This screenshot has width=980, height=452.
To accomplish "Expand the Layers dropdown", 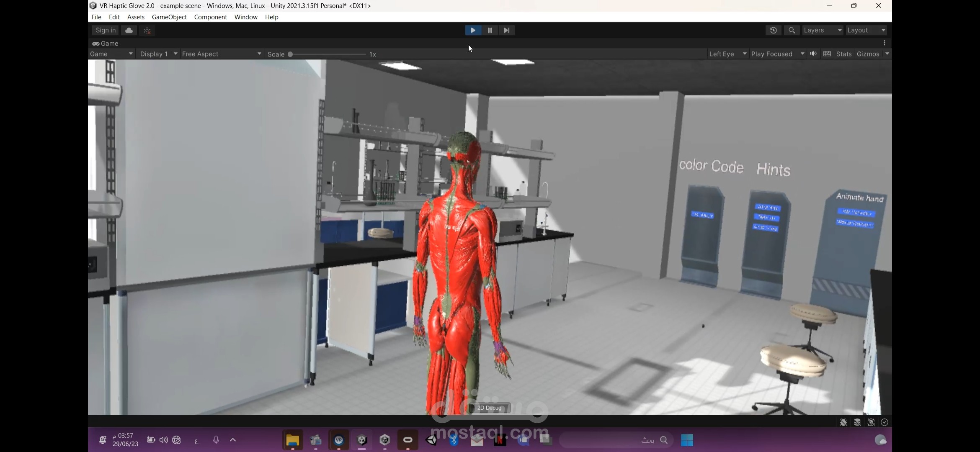I will [x=822, y=30].
